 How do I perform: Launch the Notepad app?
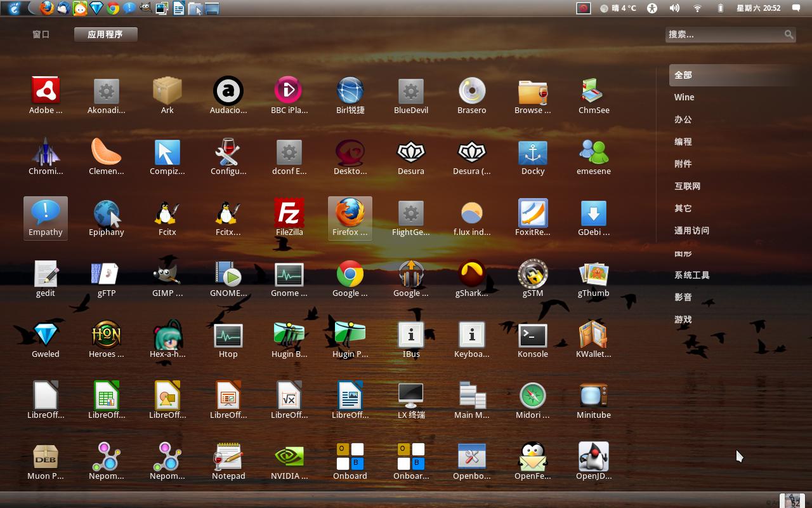pos(228,457)
